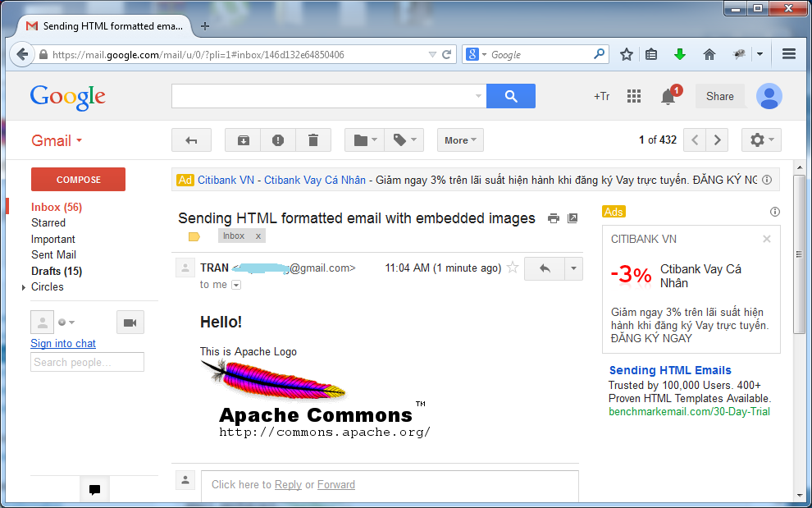Delete the email with the trash icon
The height and width of the screenshot is (508, 812).
[x=313, y=140]
